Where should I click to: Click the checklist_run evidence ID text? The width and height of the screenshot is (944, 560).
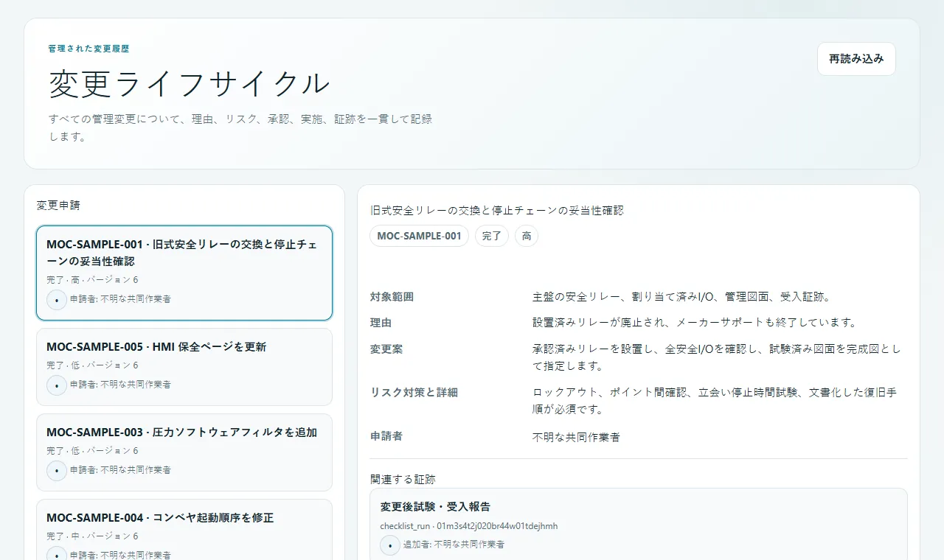[469, 526]
